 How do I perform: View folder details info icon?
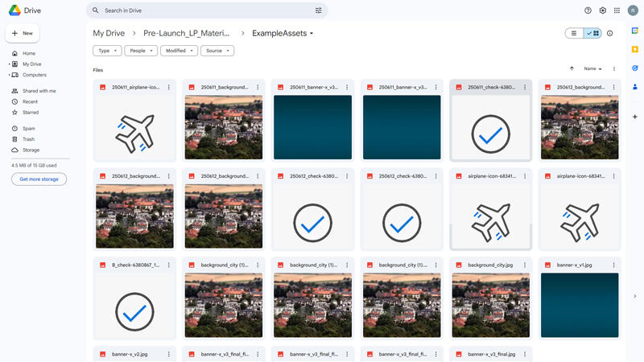pyautogui.click(x=610, y=33)
